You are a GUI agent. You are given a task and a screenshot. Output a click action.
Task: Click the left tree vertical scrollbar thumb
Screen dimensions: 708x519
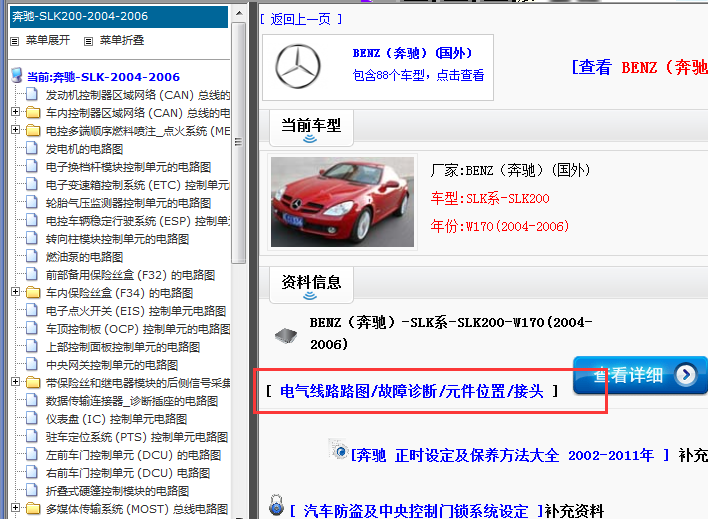point(238,142)
